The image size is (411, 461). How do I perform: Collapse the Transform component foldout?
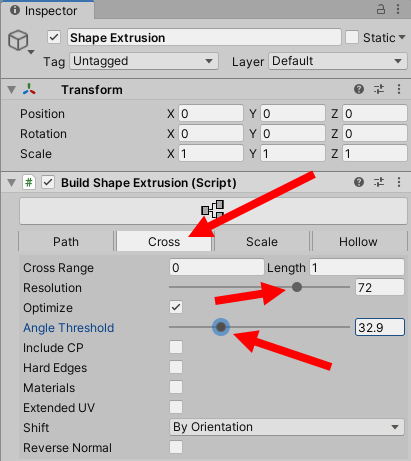[x=12, y=90]
